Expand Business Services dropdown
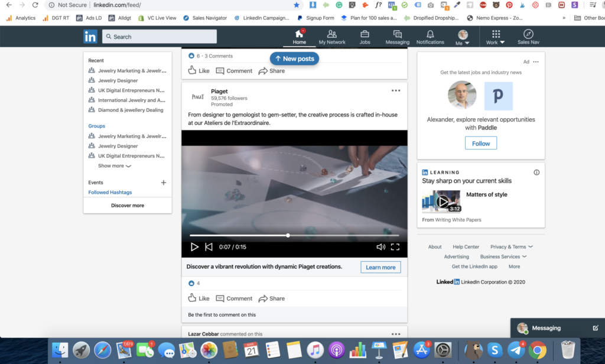This screenshot has height=364, width=605. click(503, 256)
